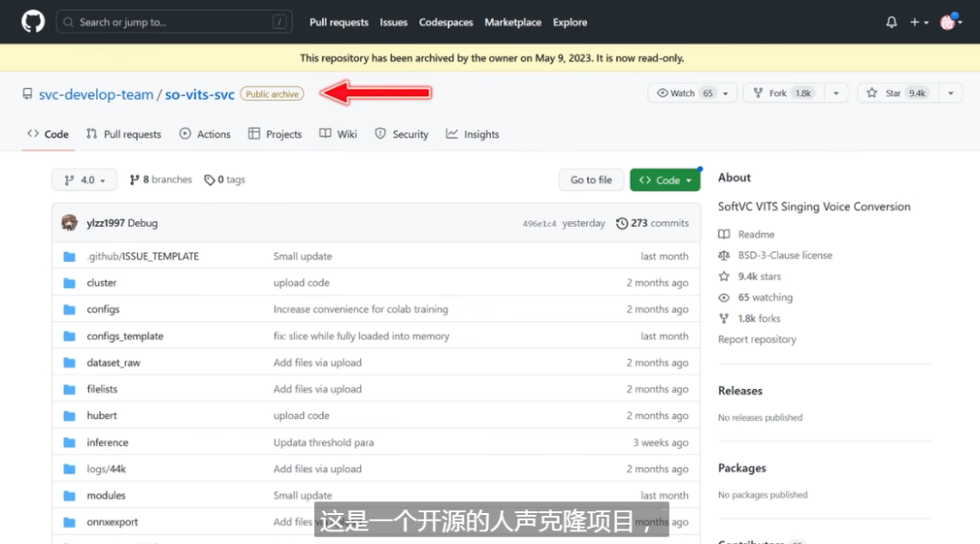Open the modules folder
Image resolution: width=980 pixels, height=544 pixels.
pyautogui.click(x=106, y=495)
